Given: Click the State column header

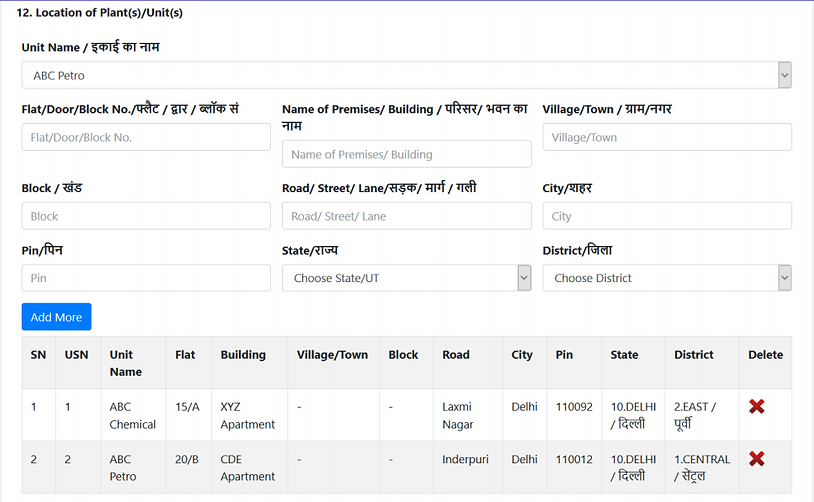Looking at the screenshot, I should [624, 355].
